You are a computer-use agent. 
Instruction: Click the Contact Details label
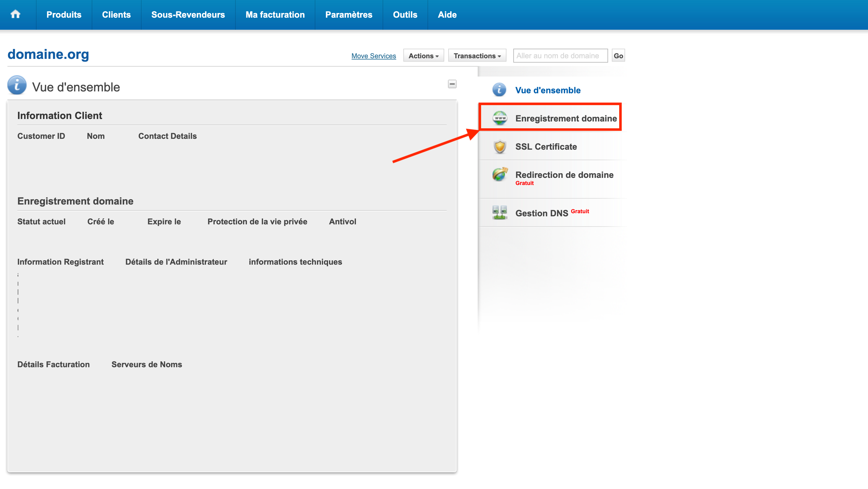pyautogui.click(x=168, y=136)
